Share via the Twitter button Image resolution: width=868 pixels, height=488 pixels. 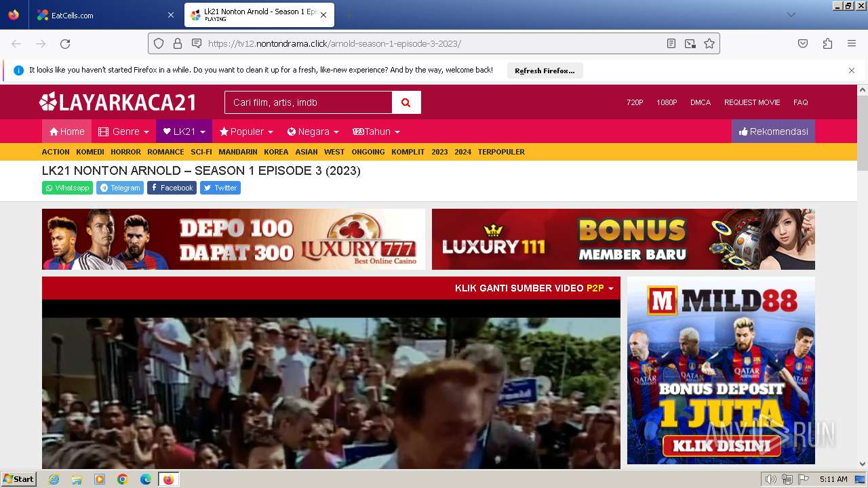click(x=220, y=188)
